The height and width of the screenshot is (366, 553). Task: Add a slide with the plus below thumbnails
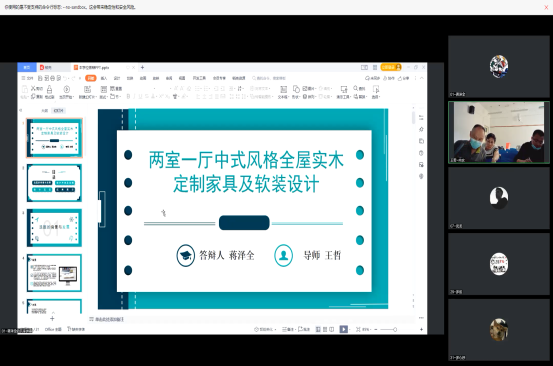coord(52,319)
